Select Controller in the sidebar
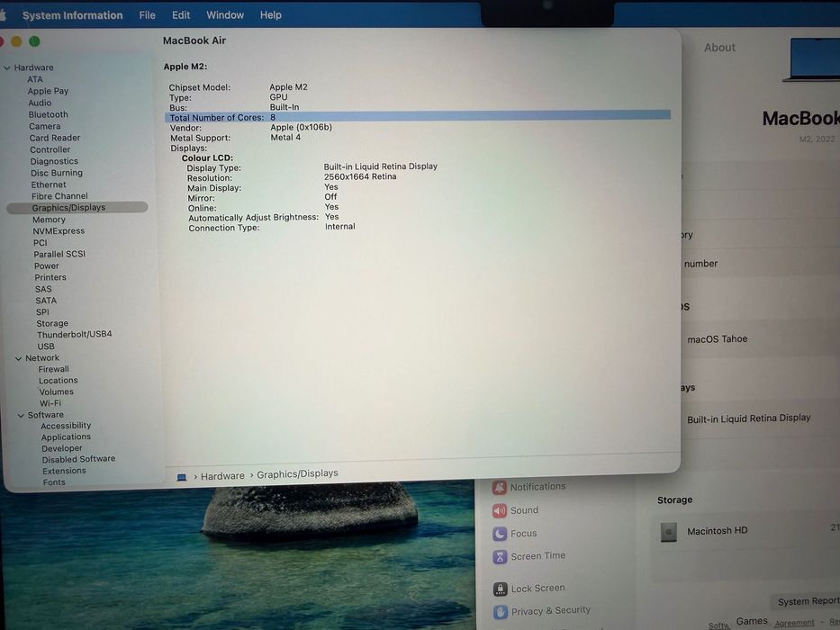The image size is (840, 630). (50, 149)
